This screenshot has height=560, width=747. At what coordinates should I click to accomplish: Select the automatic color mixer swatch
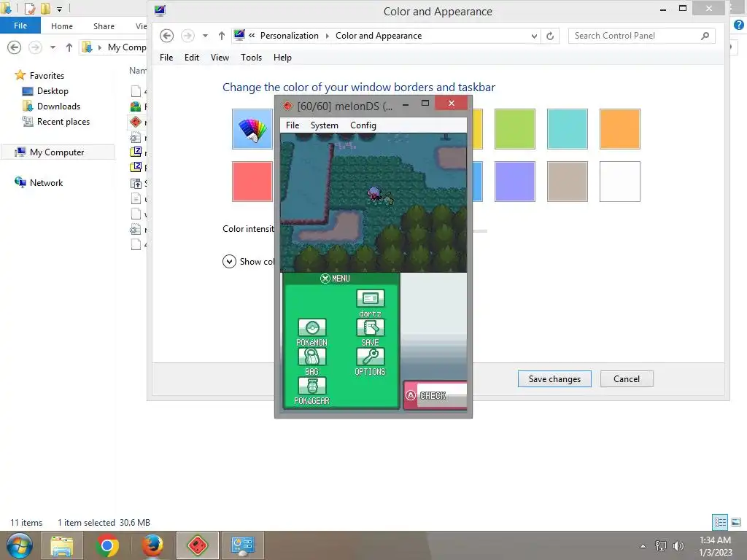252,129
